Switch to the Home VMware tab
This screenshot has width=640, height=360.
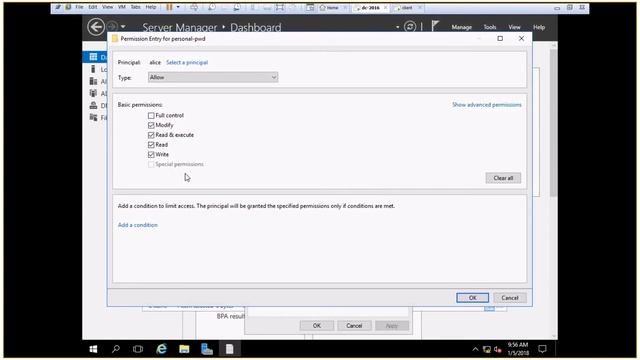pyautogui.click(x=333, y=8)
